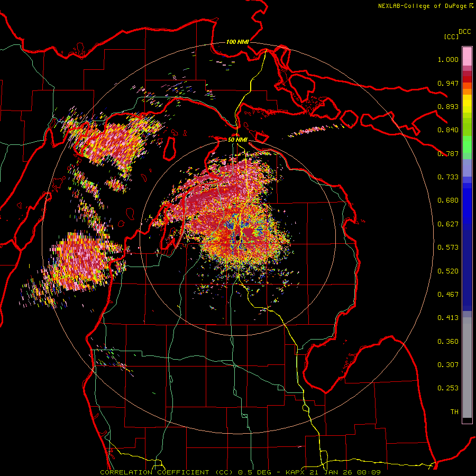The image size is (476, 476).
Task: Click the TH threshold label
Action: tap(454, 412)
